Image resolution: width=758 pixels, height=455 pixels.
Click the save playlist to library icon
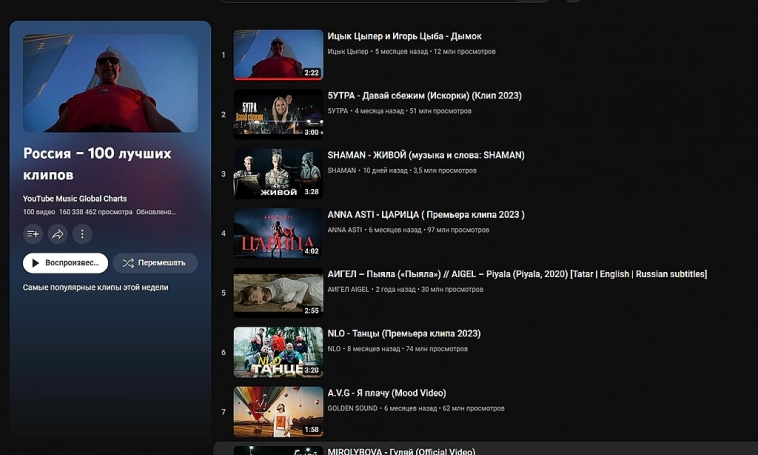(33, 234)
